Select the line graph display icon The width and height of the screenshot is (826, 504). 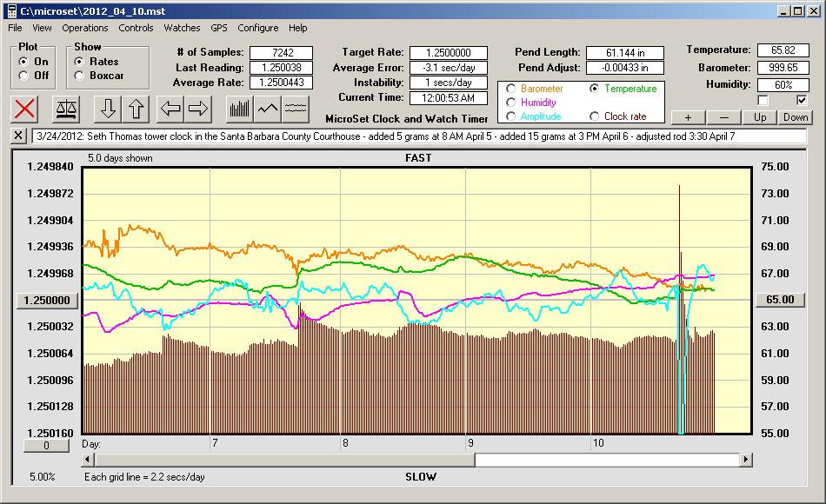tap(268, 109)
